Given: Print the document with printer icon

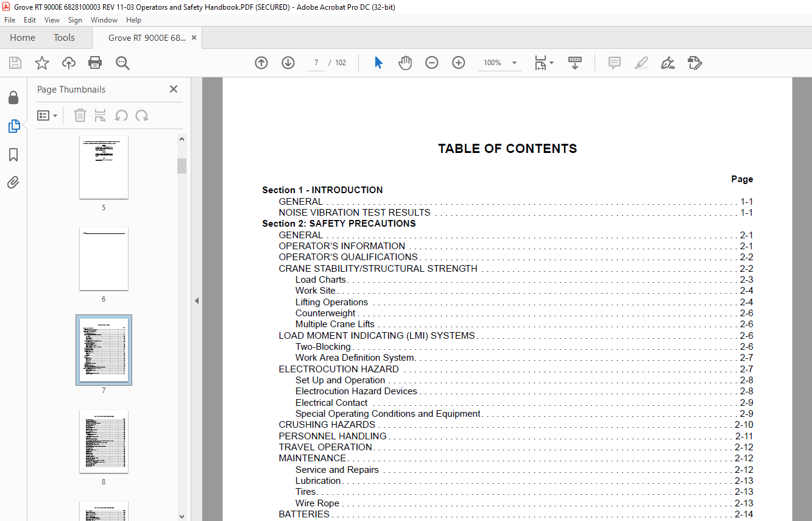Looking at the screenshot, I should point(95,63).
